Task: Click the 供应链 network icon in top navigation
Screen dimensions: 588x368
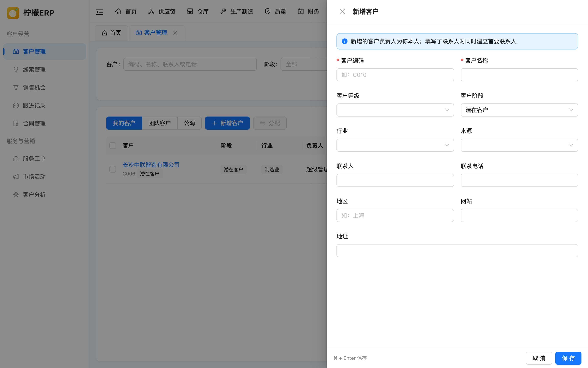Action: coord(151,11)
